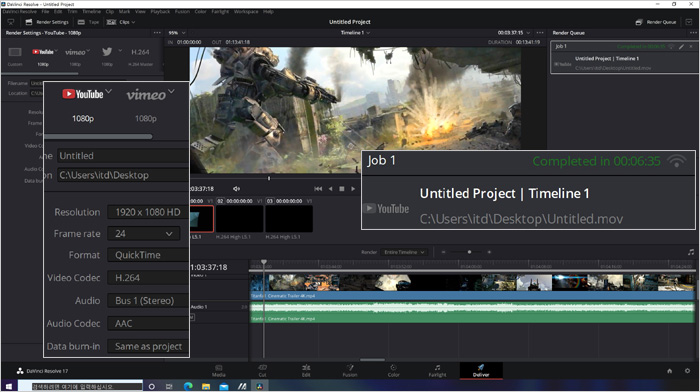Viewport: 700px width, 392px height.
Task: Open the Mail app from the taskbar
Action: (224, 386)
